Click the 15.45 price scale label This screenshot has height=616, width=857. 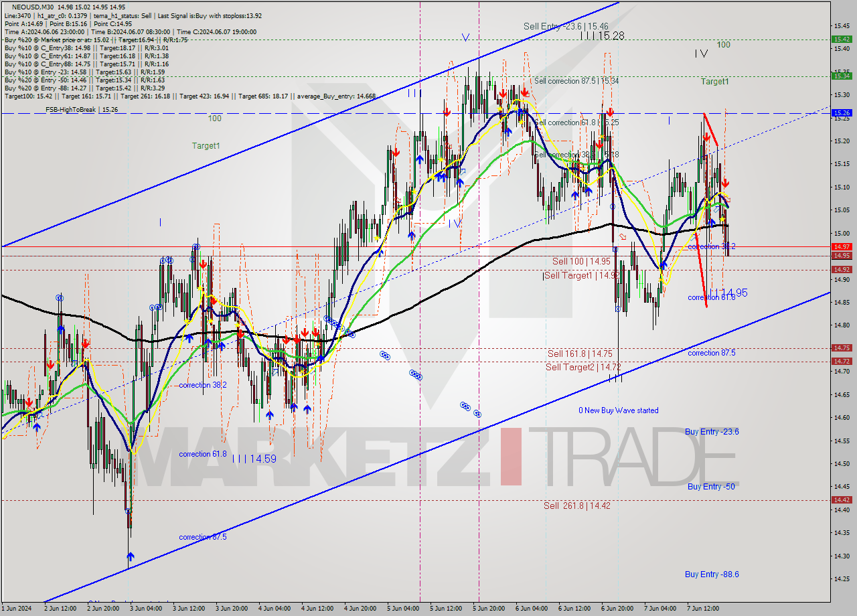pyautogui.click(x=842, y=25)
